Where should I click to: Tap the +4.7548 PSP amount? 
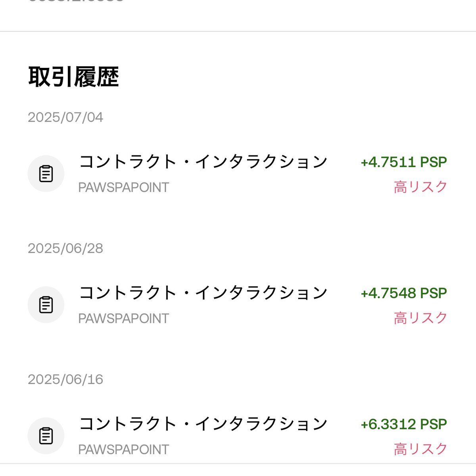(x=404, y=293)
